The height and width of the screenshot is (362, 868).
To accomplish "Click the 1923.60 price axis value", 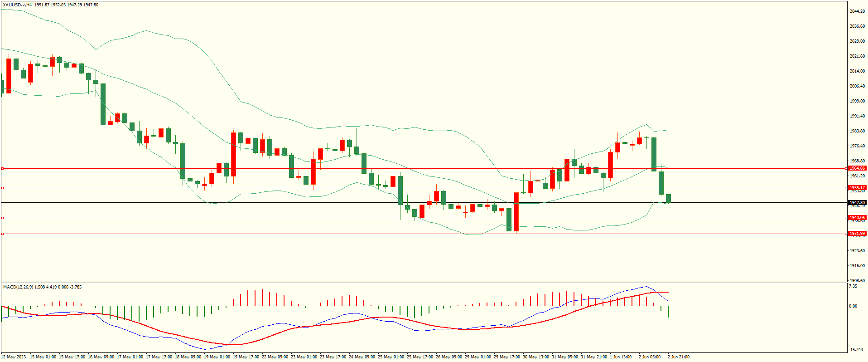I will tap(857, 251).
